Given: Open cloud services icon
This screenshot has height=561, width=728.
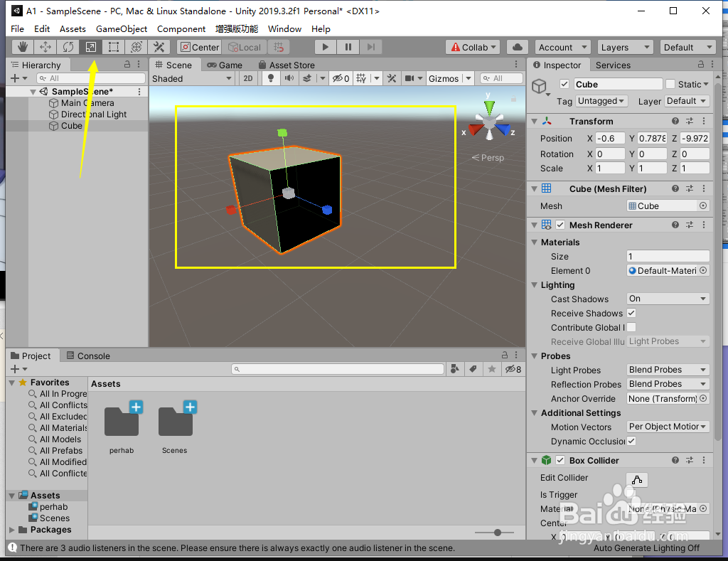Looking at the screenshot, I should pyautogui.click(x=518, y=47).
